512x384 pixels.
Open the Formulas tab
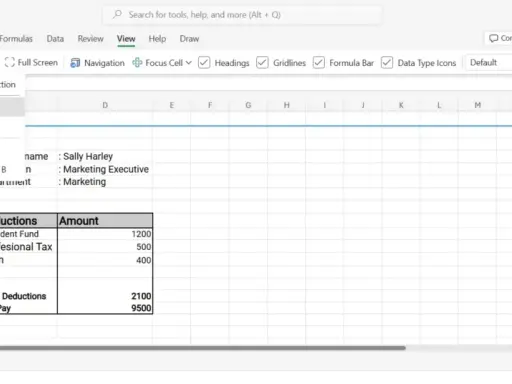pos(16,39)
